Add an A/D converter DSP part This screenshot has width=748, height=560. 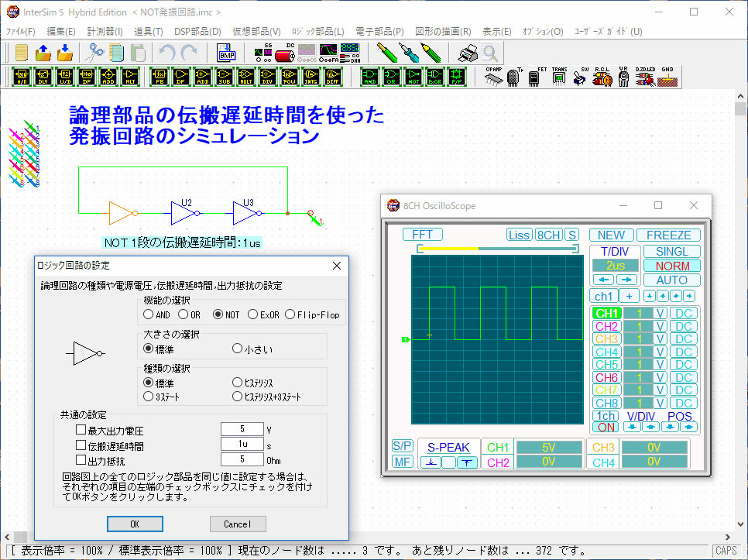click(x=22, y=77)
